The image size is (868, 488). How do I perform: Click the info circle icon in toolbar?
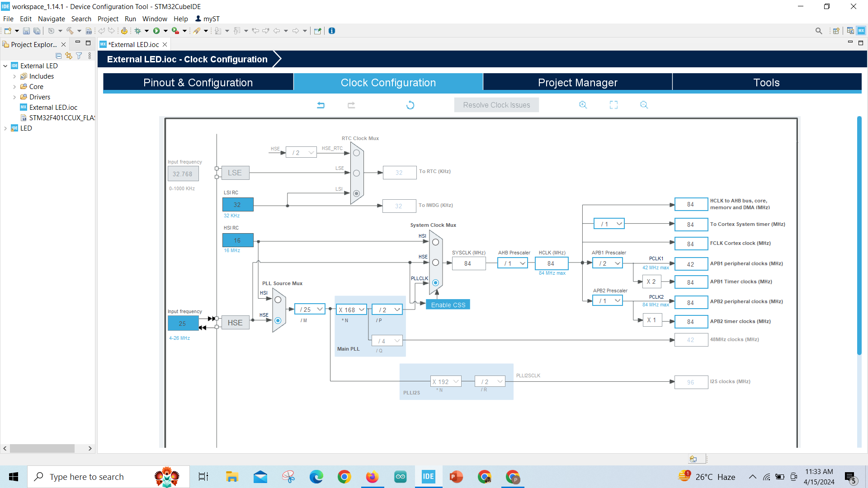pos(332,30)
